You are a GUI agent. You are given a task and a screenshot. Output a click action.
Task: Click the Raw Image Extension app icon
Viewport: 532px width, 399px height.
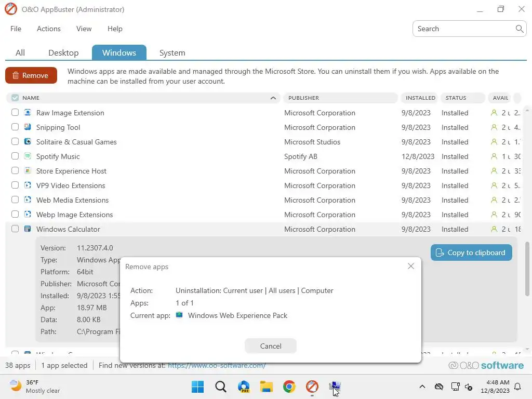(28, 112)
